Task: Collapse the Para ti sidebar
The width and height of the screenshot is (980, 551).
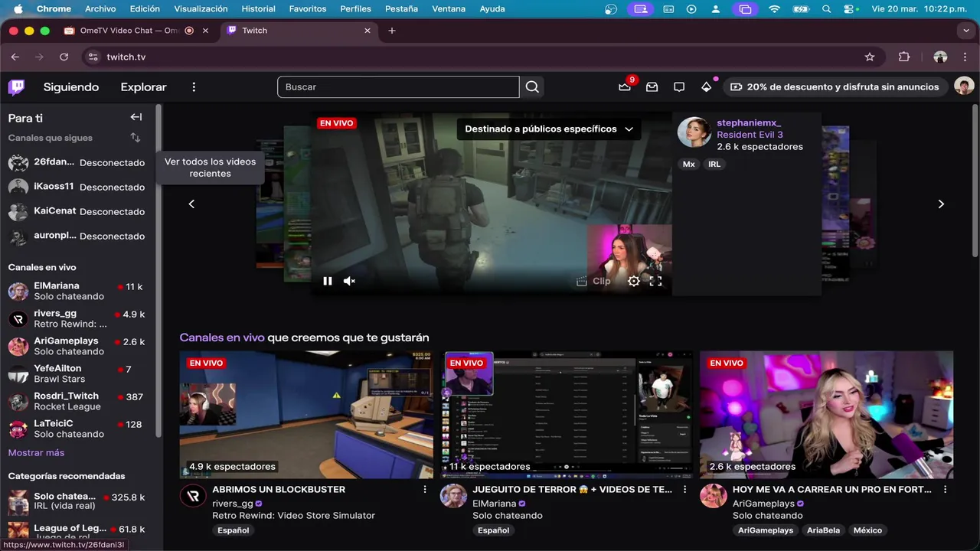Action: click(136, 117)
